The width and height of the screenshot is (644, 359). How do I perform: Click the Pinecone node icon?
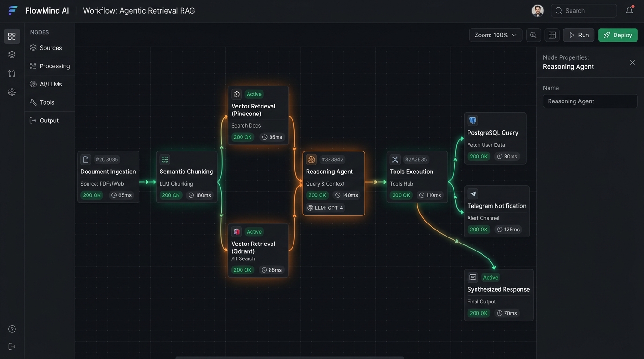236,94
